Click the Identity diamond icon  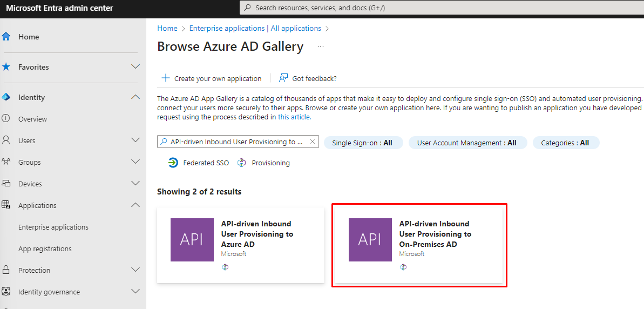[6, 97]
